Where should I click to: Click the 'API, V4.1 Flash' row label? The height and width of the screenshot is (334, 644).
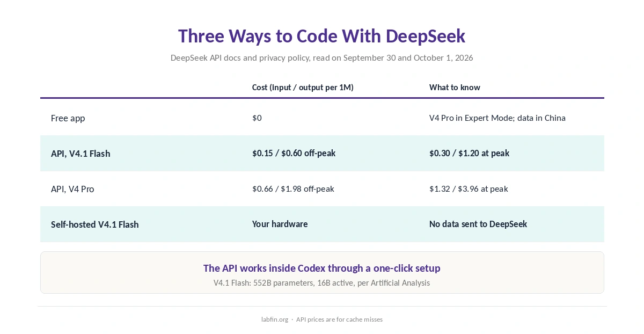click(80, 154)
